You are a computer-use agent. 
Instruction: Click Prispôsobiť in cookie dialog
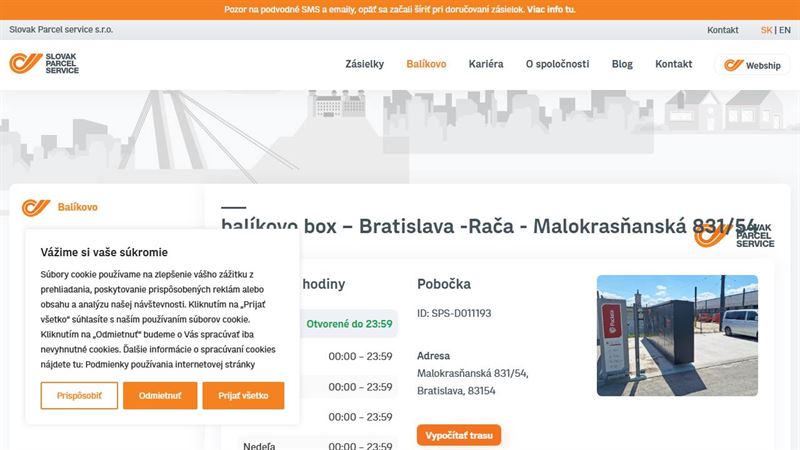[x=79, y=395]
